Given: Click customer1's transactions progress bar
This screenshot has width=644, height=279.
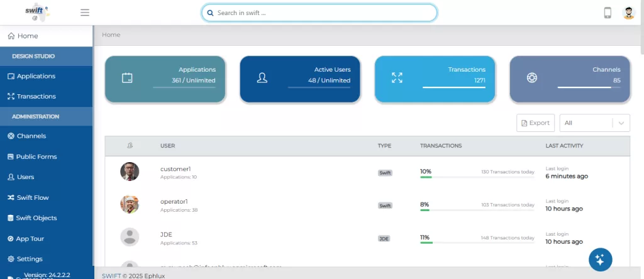Looking at the screenshot, I should pyautogui.click(x=477, y=177).
